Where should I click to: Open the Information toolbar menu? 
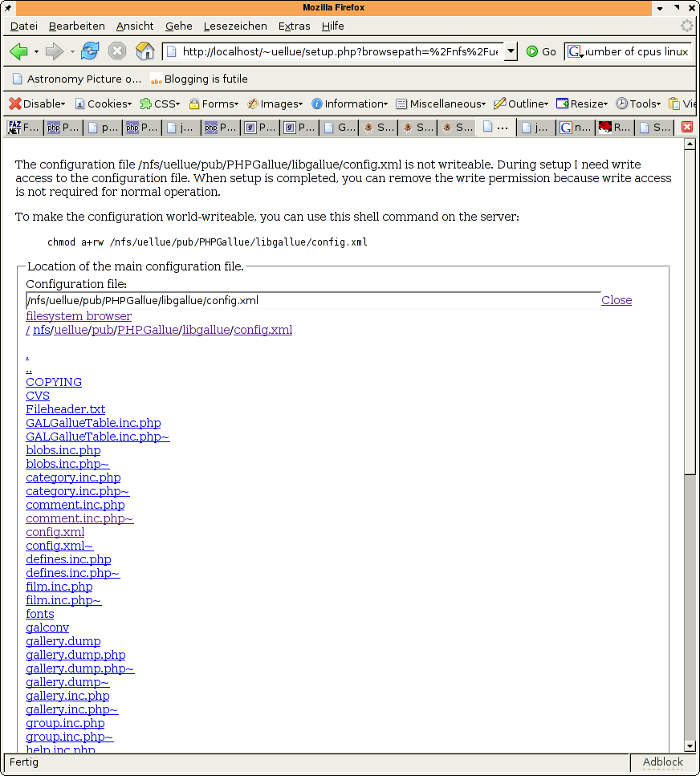350,104
